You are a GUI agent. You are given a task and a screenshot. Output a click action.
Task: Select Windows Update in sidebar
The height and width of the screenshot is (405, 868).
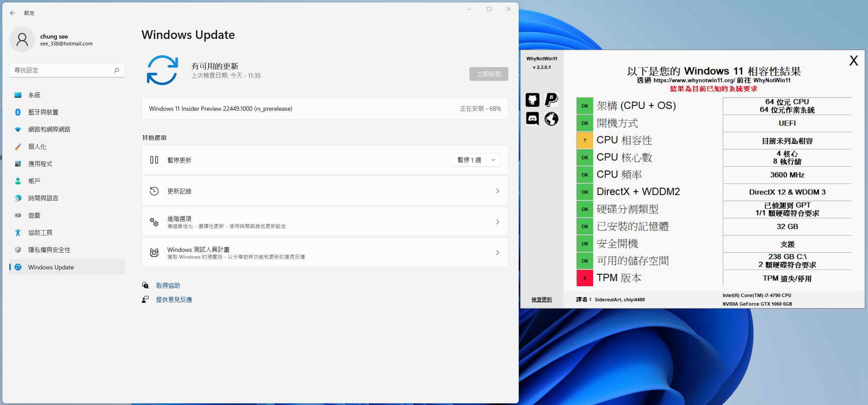tap(67, 267)
